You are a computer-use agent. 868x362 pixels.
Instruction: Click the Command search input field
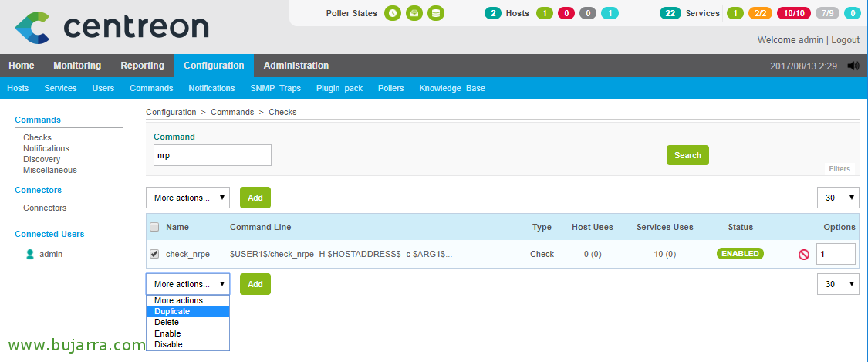[213, 156]
